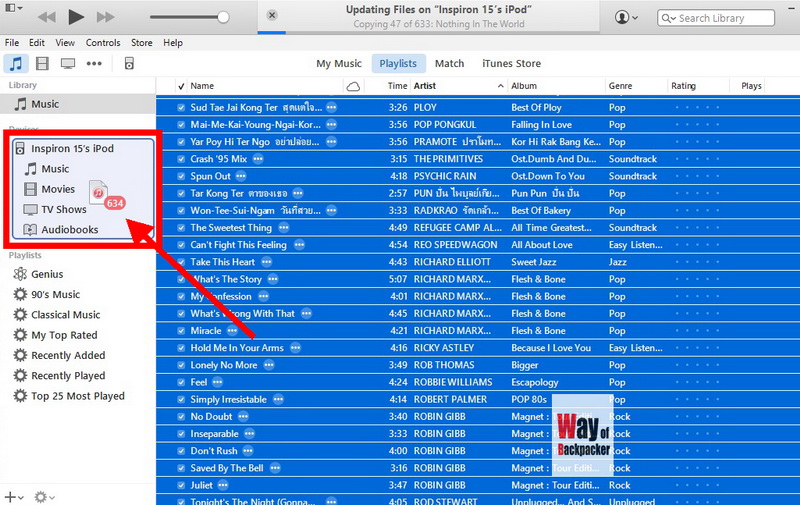800x505 pixels.
Task: Uncheck the Simply Irresistable song
Action: click(181, 400)
